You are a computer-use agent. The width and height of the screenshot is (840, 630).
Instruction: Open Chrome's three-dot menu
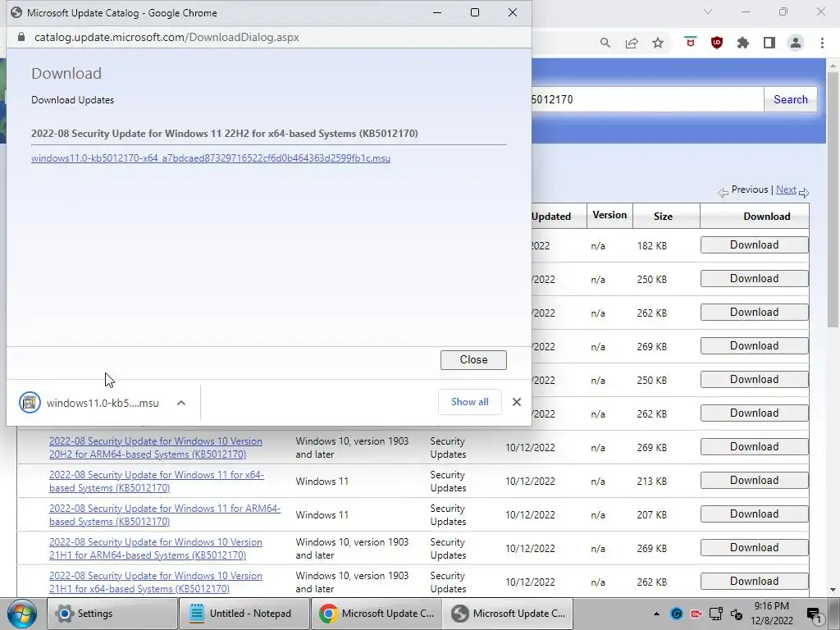[x=822, y=43]
